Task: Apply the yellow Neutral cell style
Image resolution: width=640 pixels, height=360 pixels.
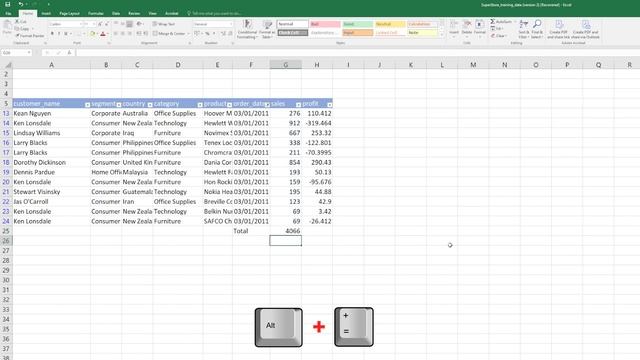Action: click(390, 24)
